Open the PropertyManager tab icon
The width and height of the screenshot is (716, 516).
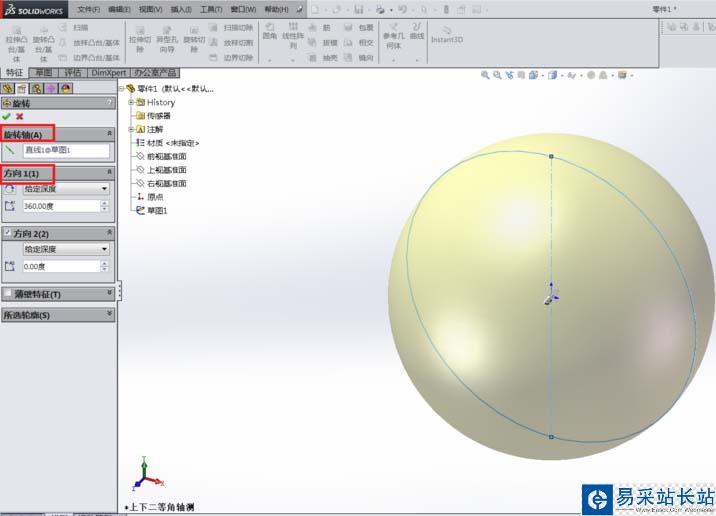tap(22, 88)
